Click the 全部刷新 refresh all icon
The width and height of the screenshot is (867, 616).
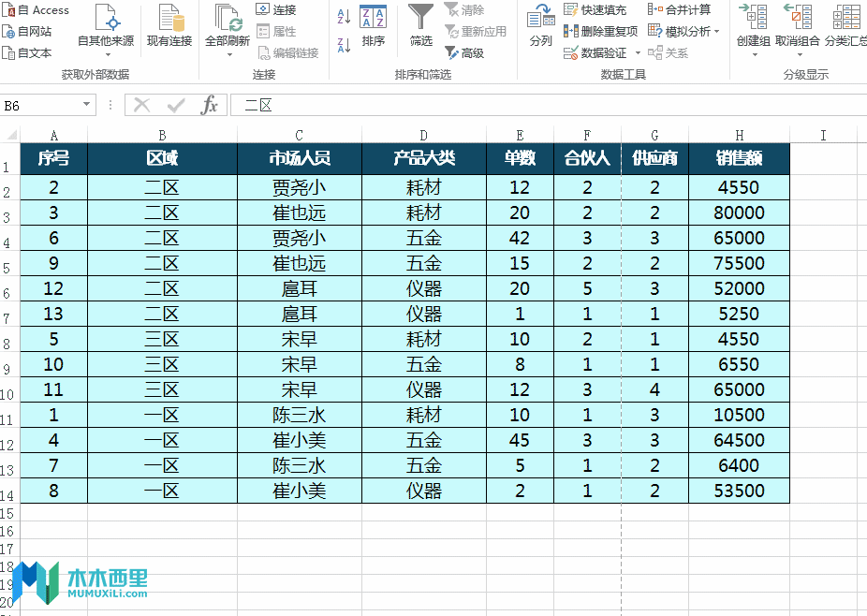click(x=228, y=18)
